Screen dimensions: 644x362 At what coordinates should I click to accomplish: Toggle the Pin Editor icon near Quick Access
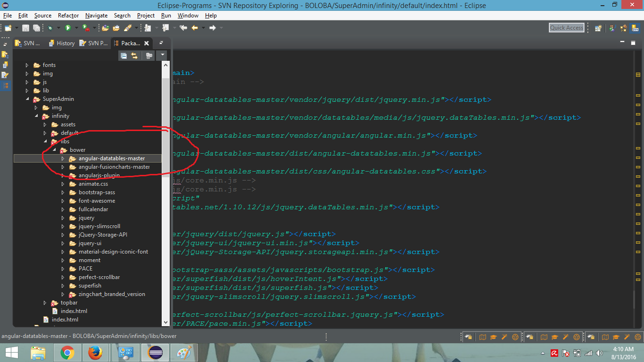(598, 27)
